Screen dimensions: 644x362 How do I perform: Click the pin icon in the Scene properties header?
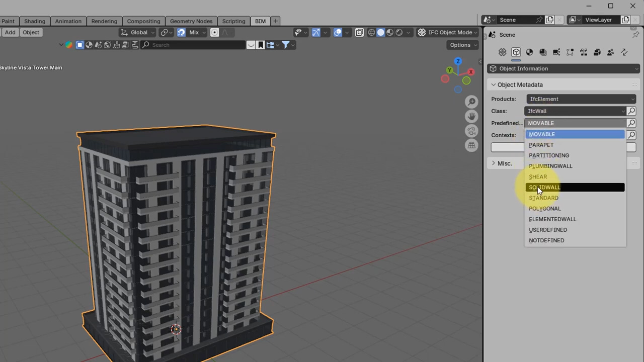[x=635, y=35]
